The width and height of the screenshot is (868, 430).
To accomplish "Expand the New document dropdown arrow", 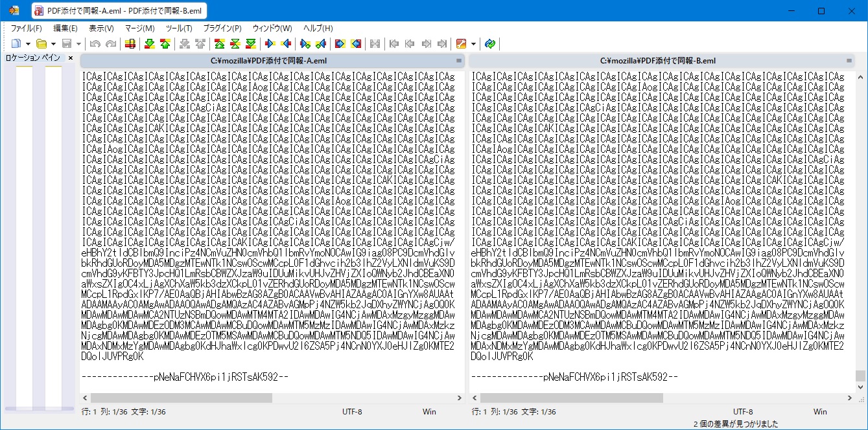I will 28,44.
